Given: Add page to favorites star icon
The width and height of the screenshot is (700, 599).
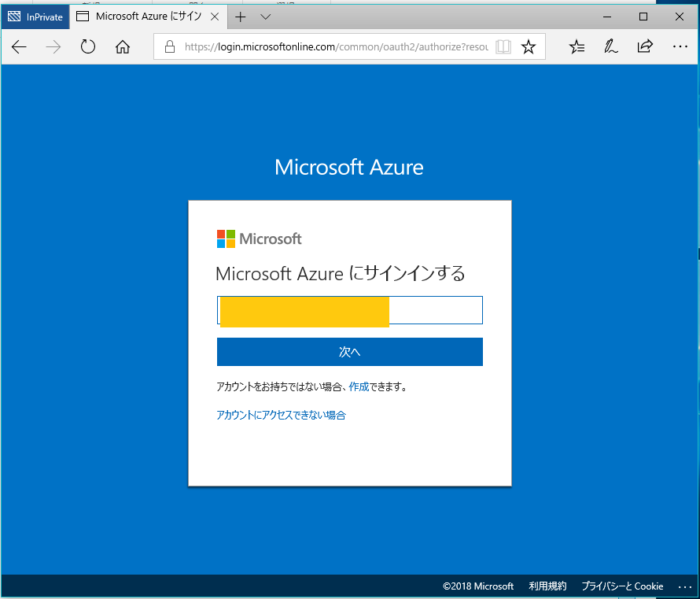Looking at the screenshot, I should (528, 46).
